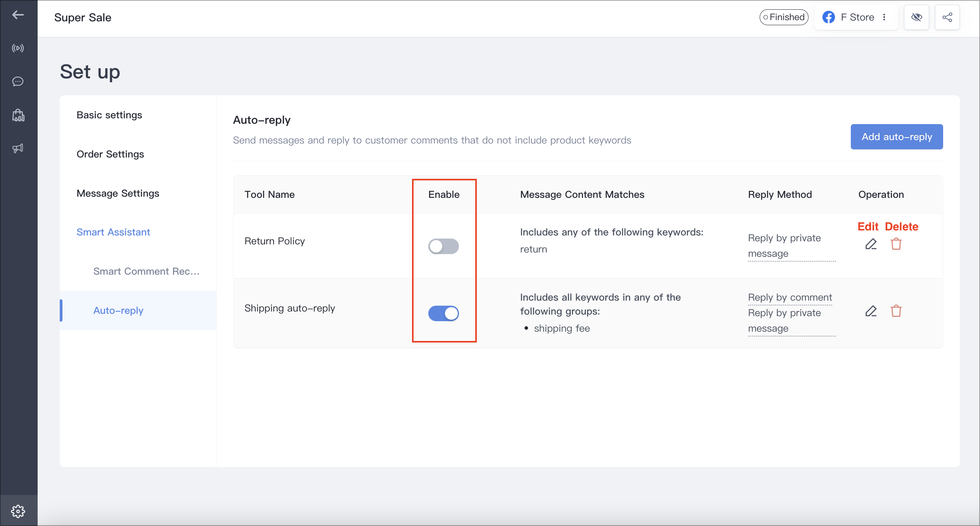Image resolution: width=980 pixels, height=526 pixels.
Task: Click the Facebook logo icon
Action: pos(828,17)
